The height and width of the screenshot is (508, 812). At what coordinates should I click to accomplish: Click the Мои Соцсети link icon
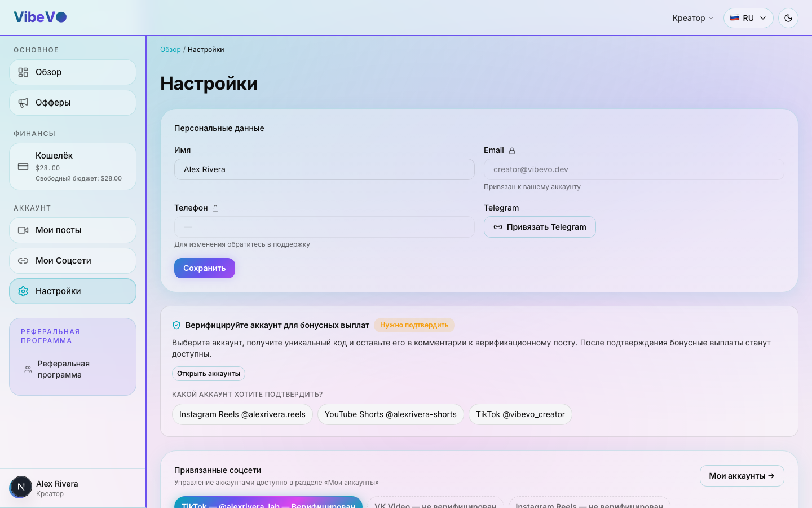23,261
